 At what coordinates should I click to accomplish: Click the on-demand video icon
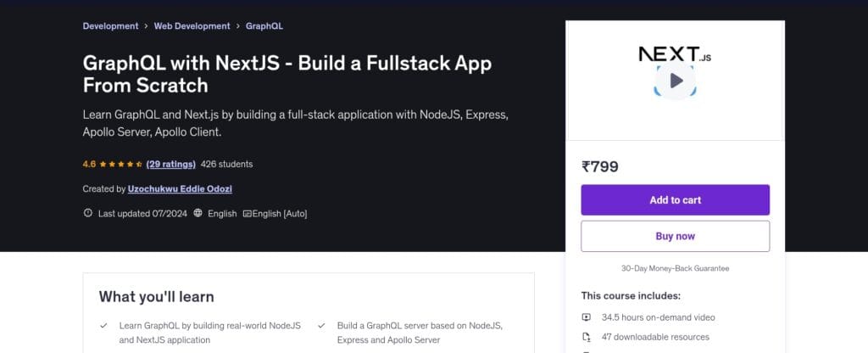click(586, 317)
